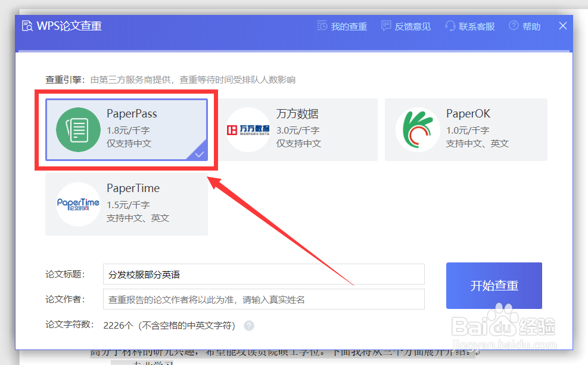Viewport: 588px width, 365px height.
Task: Click the PaperOK green-red logo icon
Action: (x=418, y=130)
